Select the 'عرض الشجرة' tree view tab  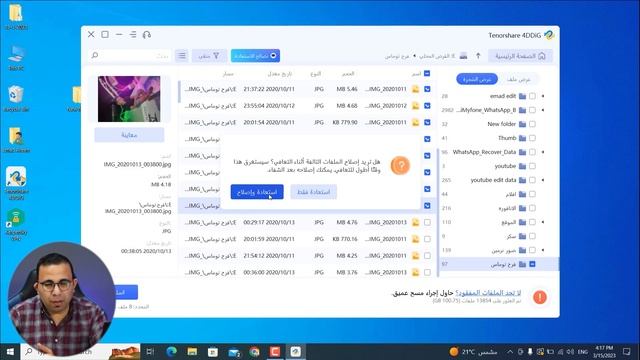tap(477, 79)
